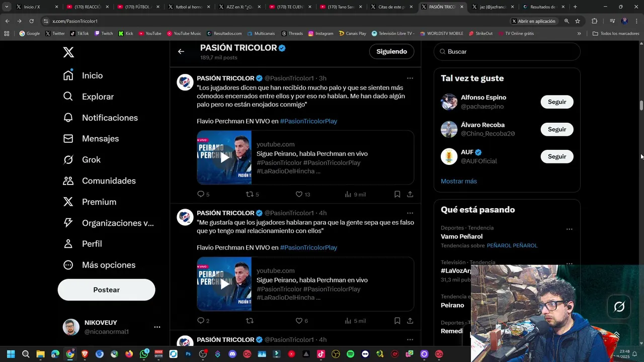Click the page vertical scrollbar thumb

(x=641, y=106)
